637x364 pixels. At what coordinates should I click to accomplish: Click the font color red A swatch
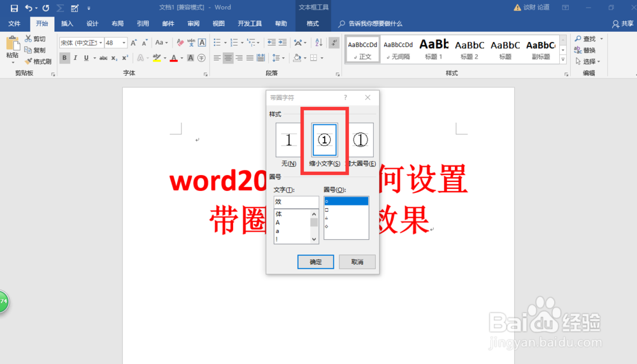pos(174,58)
